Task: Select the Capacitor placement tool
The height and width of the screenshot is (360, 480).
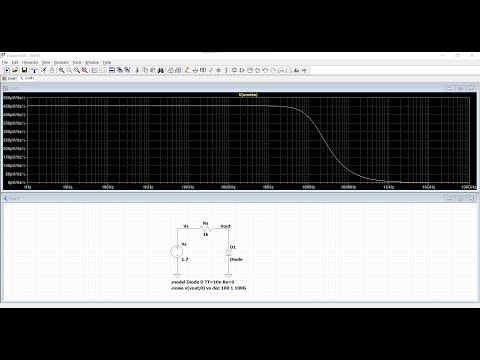Action: click(218, 70)
